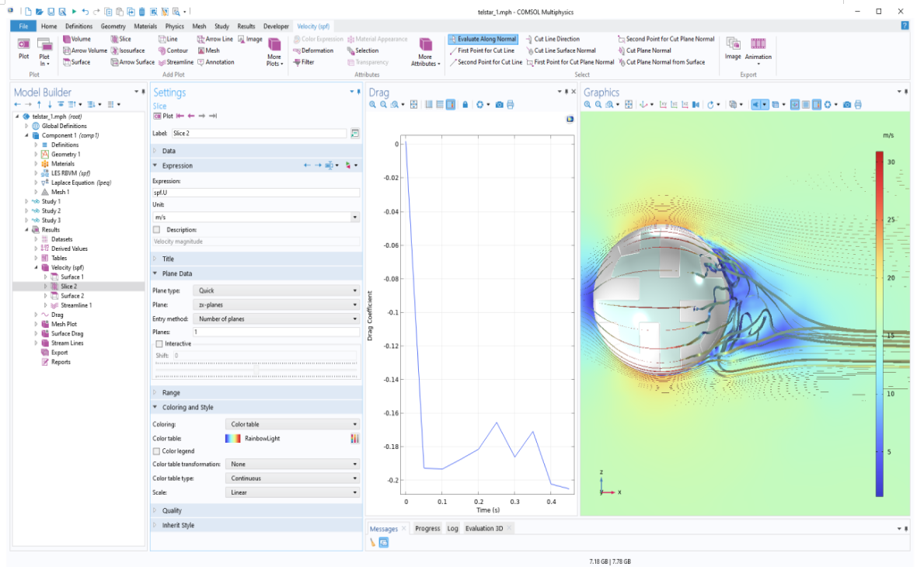Image resolution: width=924 pixels, height=567 pixels.
Task: Zoom in on the Drag plot
Action: pos(372,105)
